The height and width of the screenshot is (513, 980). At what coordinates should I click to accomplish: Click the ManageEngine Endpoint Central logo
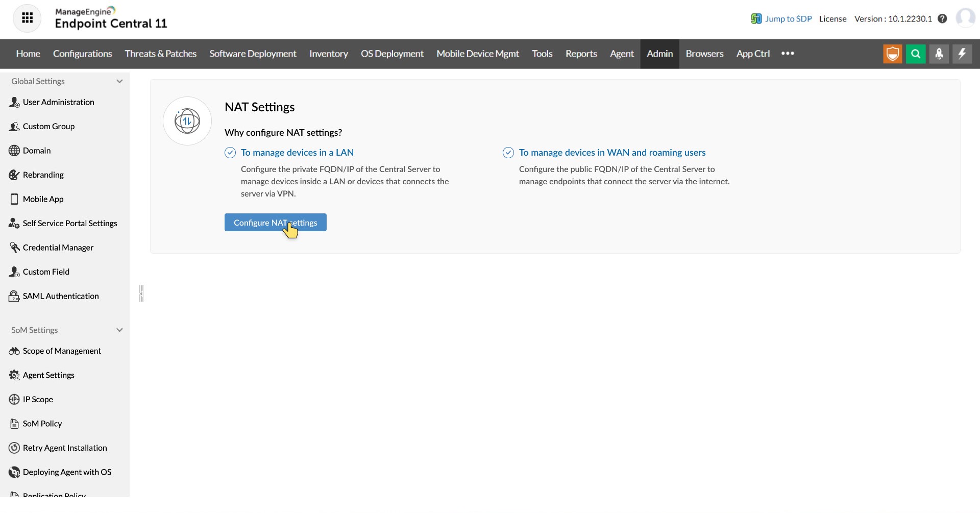(x=111, y=18)
